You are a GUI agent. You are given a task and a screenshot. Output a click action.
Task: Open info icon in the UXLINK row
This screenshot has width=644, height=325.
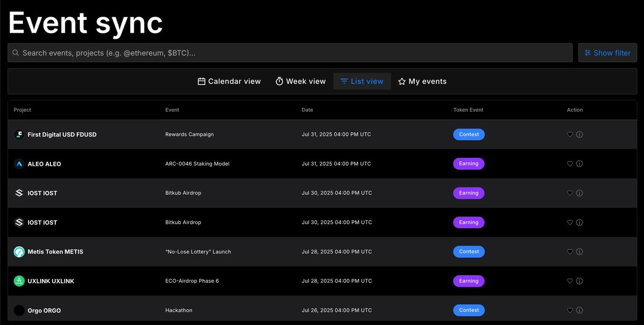(580, 281)
